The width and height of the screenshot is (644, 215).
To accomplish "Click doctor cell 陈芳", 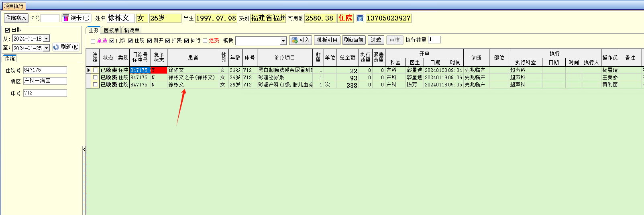I will (415, 84).
